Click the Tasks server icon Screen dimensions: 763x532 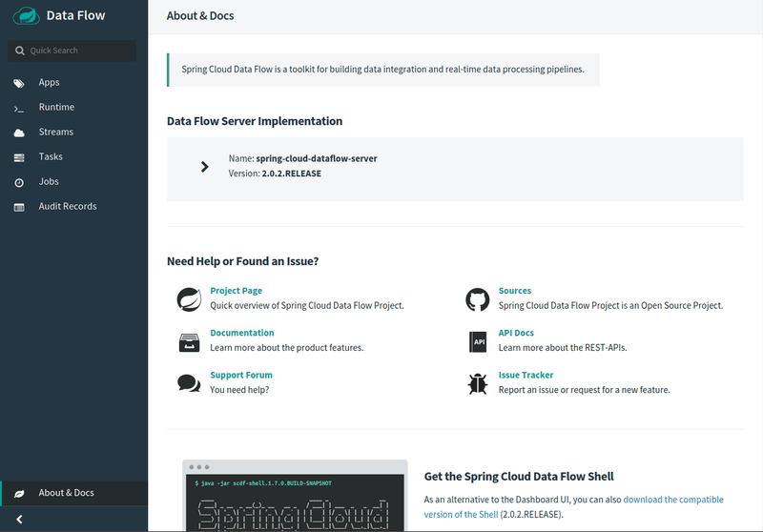tap(19, 157)
